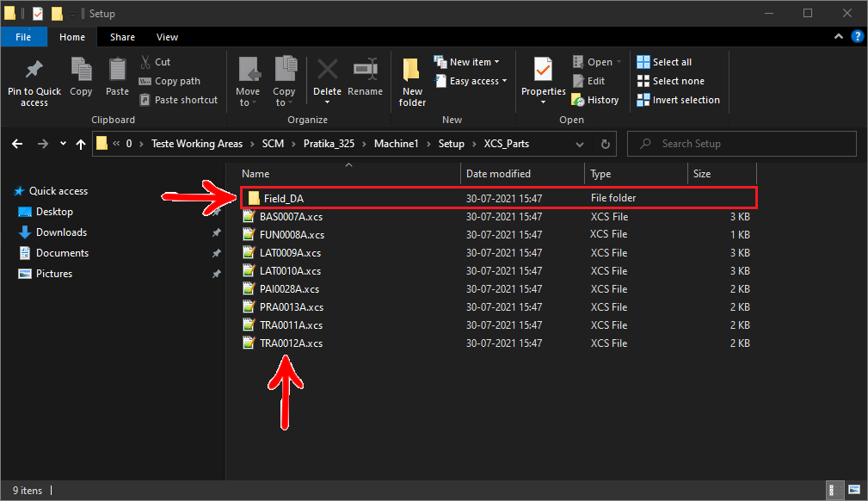Click Select none
Viewport: 868px width, 501px height.
(x=670, y=81)
